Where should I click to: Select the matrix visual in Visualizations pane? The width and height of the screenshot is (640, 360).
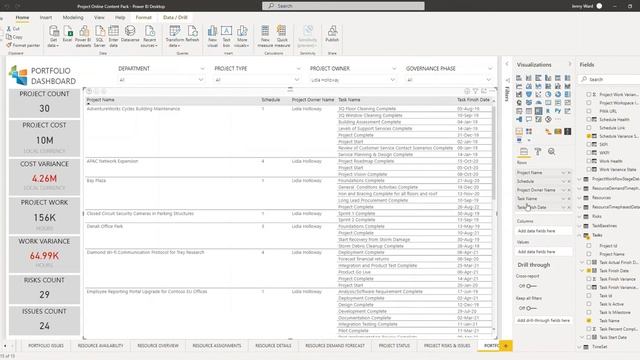538,111
